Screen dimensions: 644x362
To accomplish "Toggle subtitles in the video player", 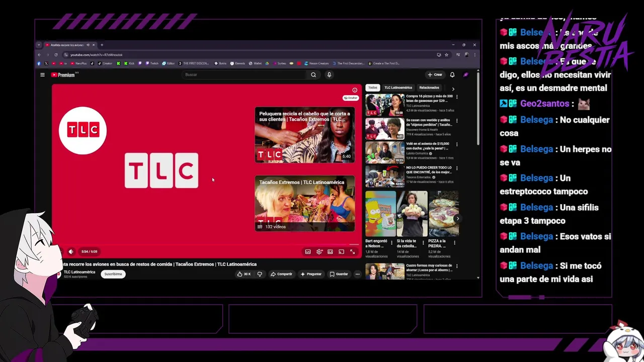I will [308, 251].
